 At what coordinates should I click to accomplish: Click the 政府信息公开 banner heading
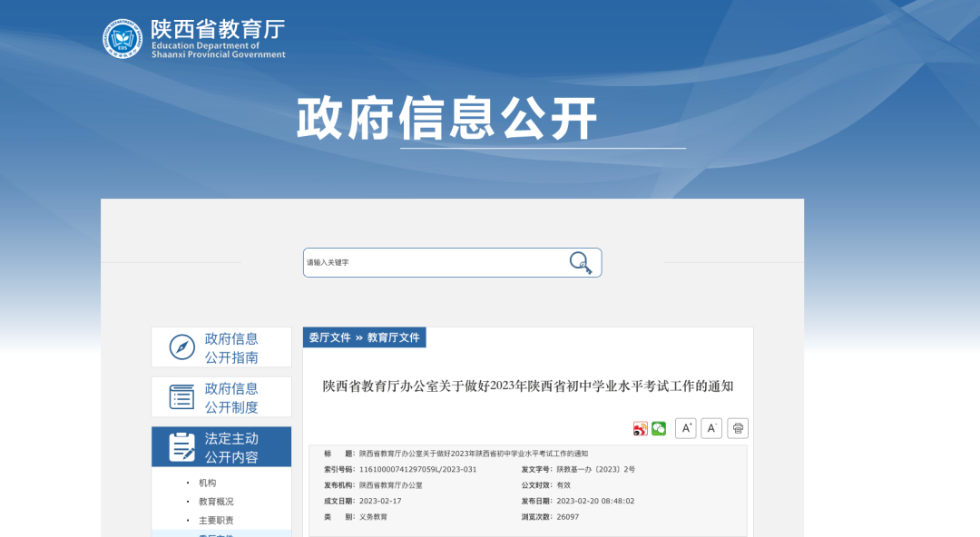click(447, 118)
